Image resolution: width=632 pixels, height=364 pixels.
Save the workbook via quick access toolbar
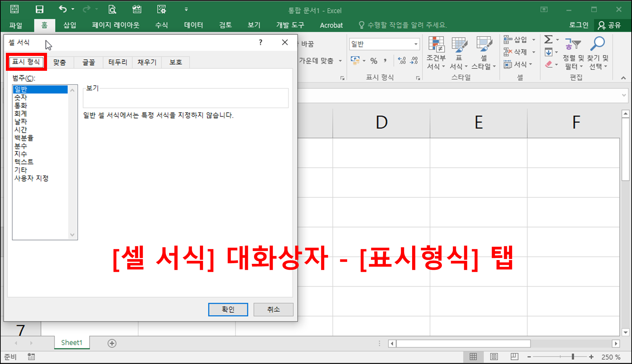point(40,9)
